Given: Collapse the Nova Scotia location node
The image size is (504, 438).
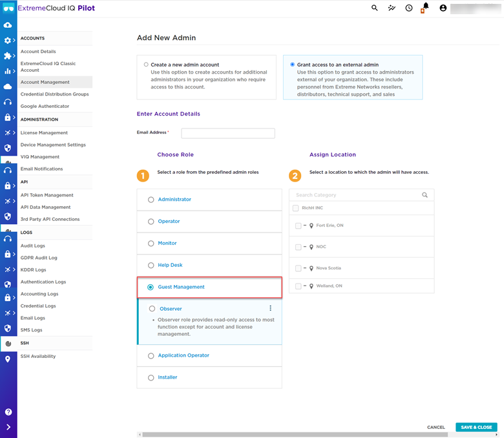Looking at the screenshot, I should tap(305, 267).
